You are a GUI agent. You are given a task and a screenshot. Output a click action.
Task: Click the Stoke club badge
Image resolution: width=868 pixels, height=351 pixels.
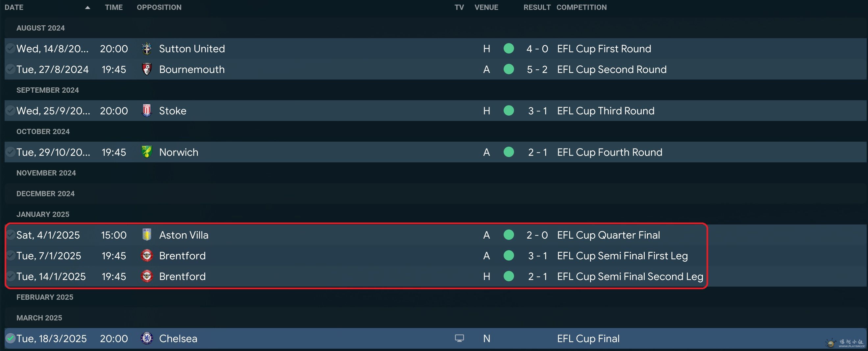pyautogui.click(x=147, y=111)
